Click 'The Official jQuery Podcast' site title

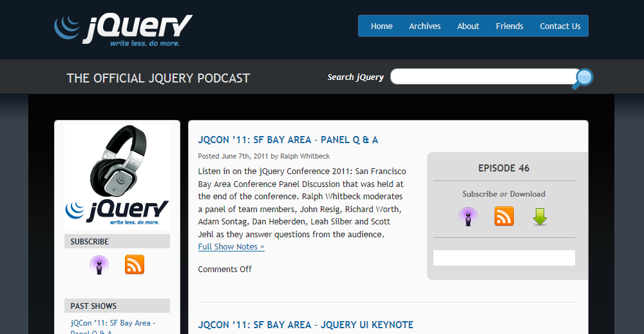pos(158,78)
